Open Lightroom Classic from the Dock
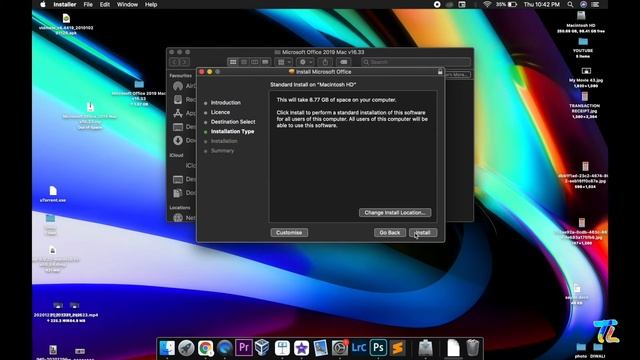The width and height of the screenshot is (640, 360). (x=359, y=348)
